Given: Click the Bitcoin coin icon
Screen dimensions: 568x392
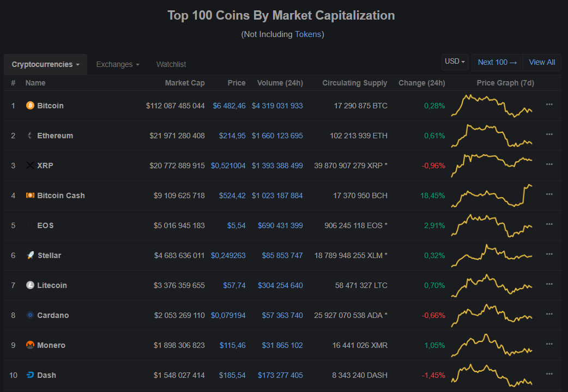Looking at the screenshot, I should click(30, 106).
